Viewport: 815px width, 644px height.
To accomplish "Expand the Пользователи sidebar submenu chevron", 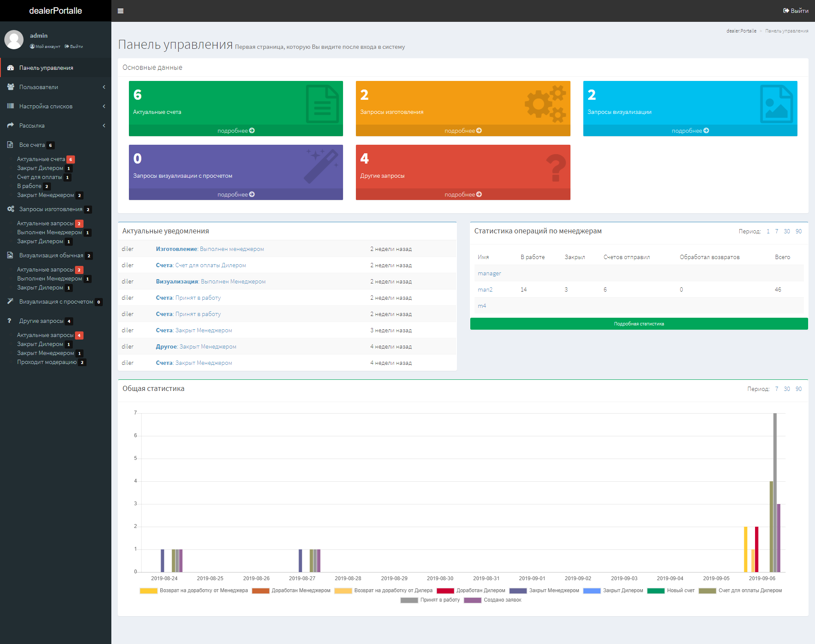I will [x=104, y=87].
